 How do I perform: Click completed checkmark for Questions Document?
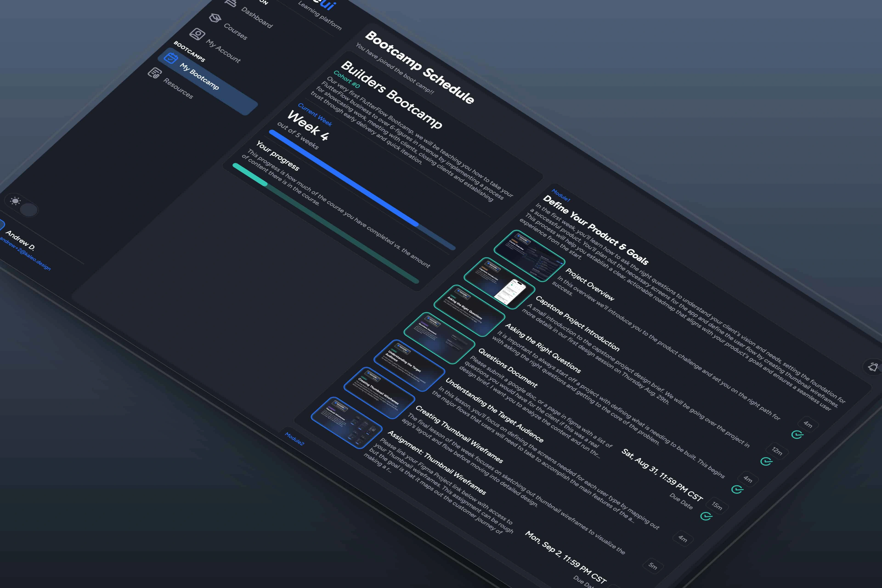tap(706, 516)
